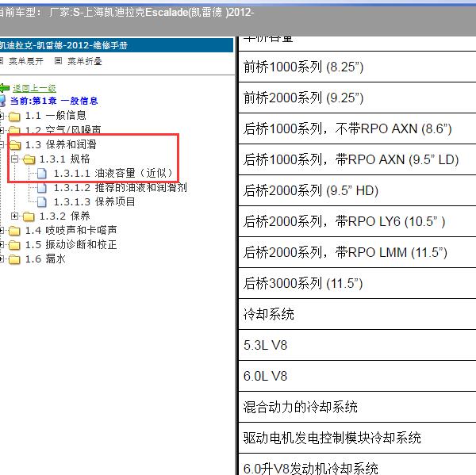Select the row 后桥1000系列，不带RPO AXN (8.6”)
This screenshot has height=475, width=476.
pyautogui.click(x=357, y=128)
